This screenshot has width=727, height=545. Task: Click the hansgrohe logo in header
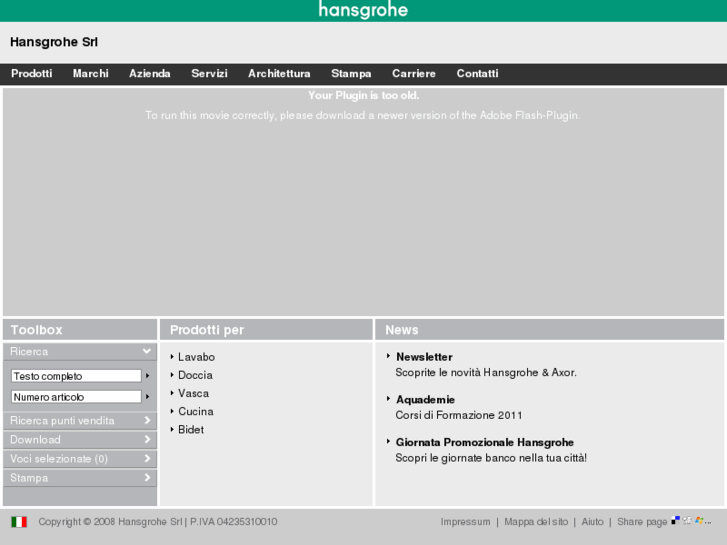click(x=363, y=10)
